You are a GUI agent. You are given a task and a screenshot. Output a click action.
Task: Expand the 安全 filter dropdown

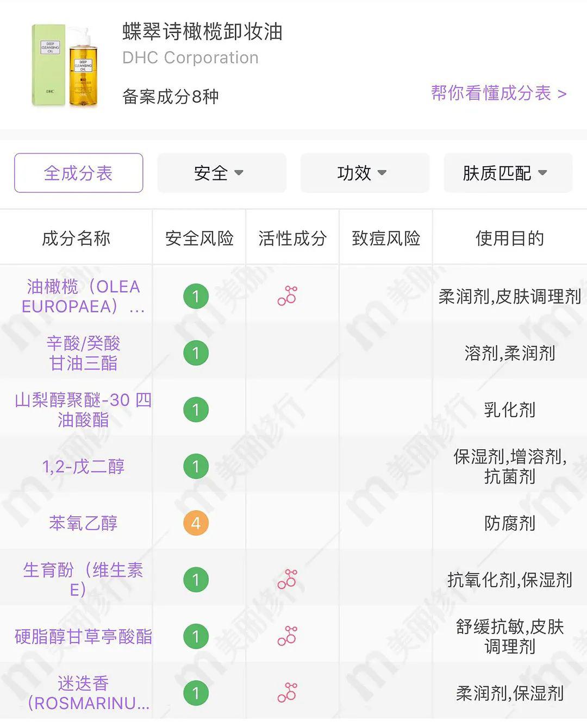221,173
